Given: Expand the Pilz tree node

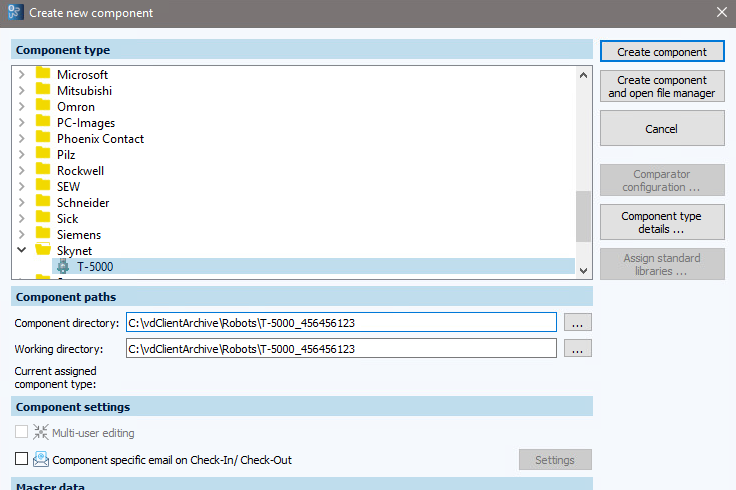Looking at the screenshot, I should [22, 155].
